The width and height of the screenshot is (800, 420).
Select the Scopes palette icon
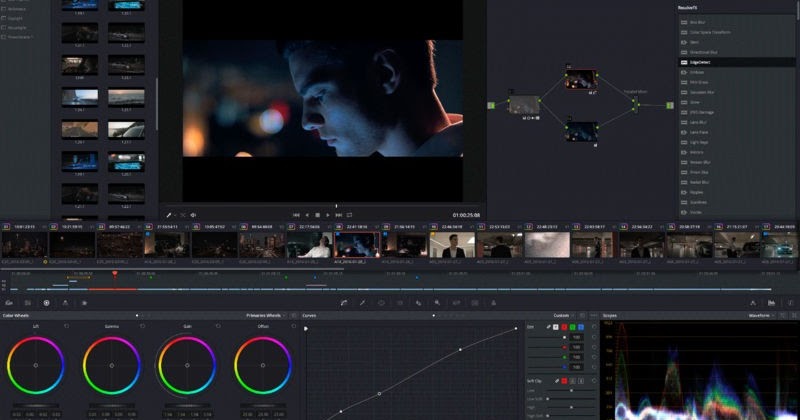point(771,303)
